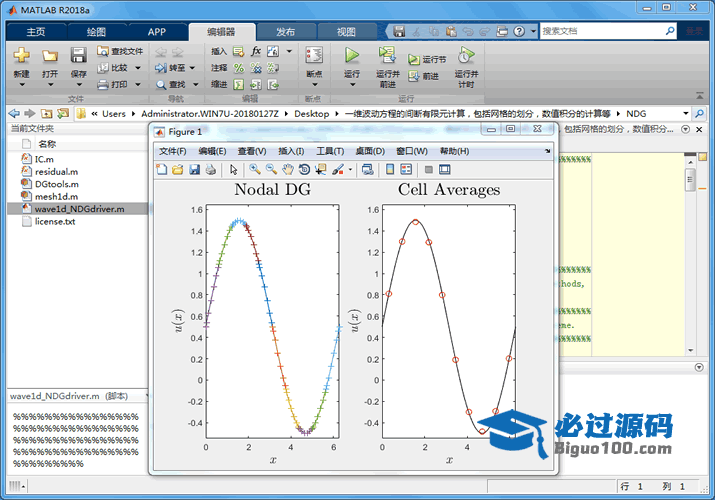Select IC.m in current folder
715x500 pixels.
tap(44, 159)
